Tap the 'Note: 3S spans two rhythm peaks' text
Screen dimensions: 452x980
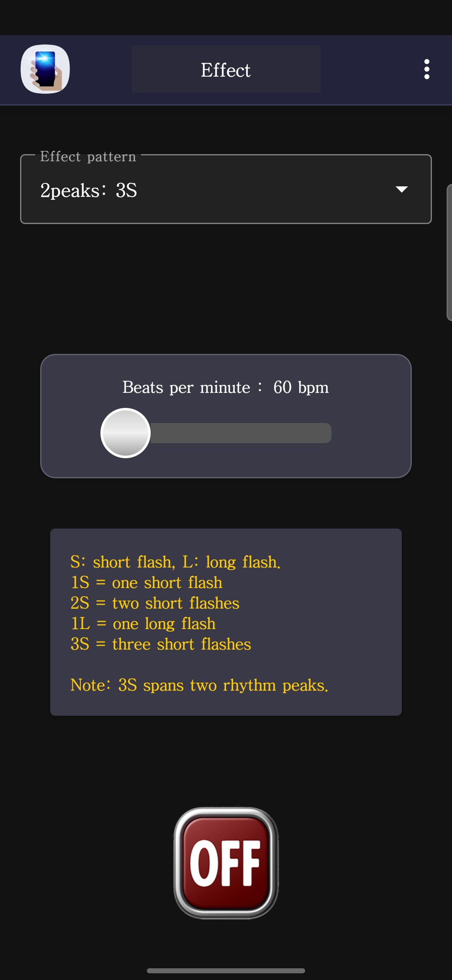(x=199, y=685)
